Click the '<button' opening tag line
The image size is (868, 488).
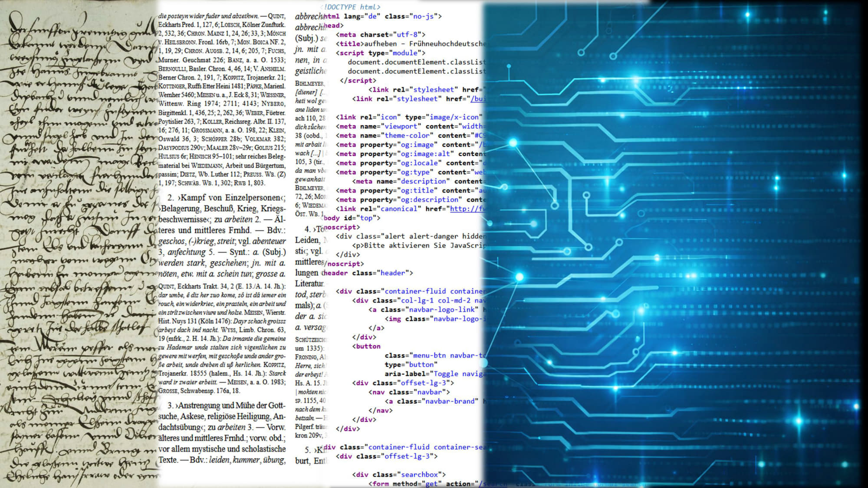click(366, 346)
